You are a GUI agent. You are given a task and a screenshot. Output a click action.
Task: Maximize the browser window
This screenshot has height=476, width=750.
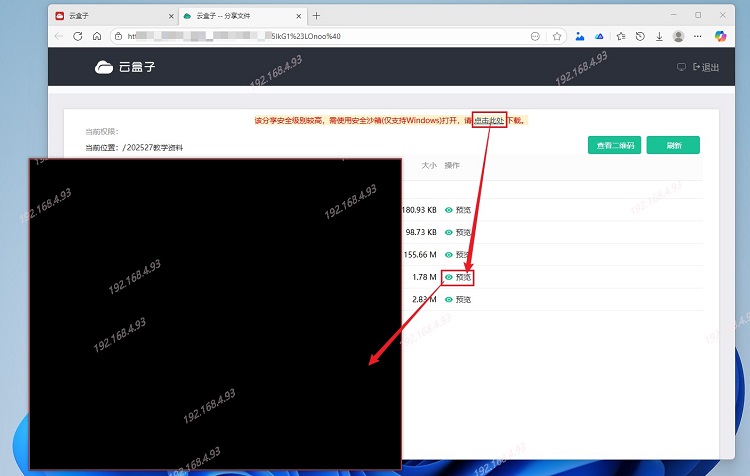tap(698, 15)
